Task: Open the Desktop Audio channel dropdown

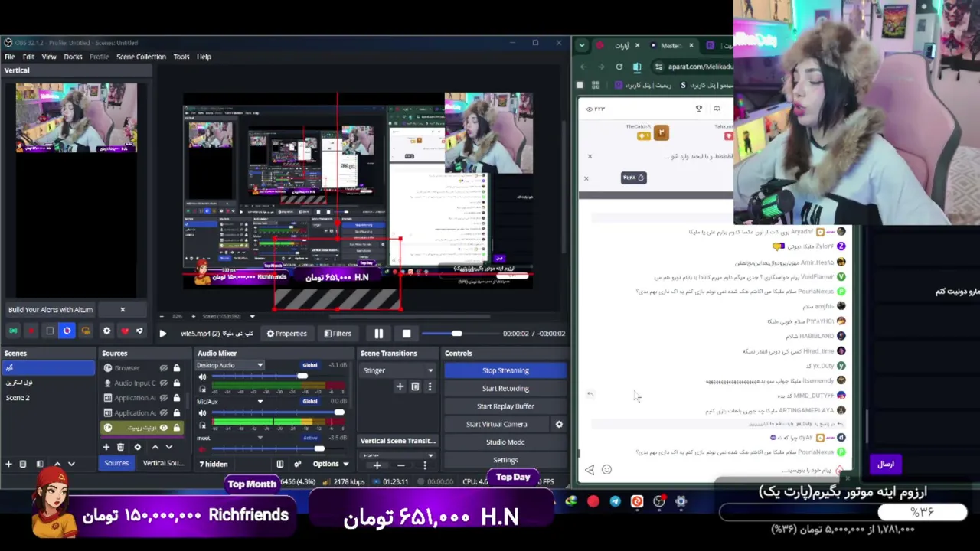Action: click(x=260, y=365)
